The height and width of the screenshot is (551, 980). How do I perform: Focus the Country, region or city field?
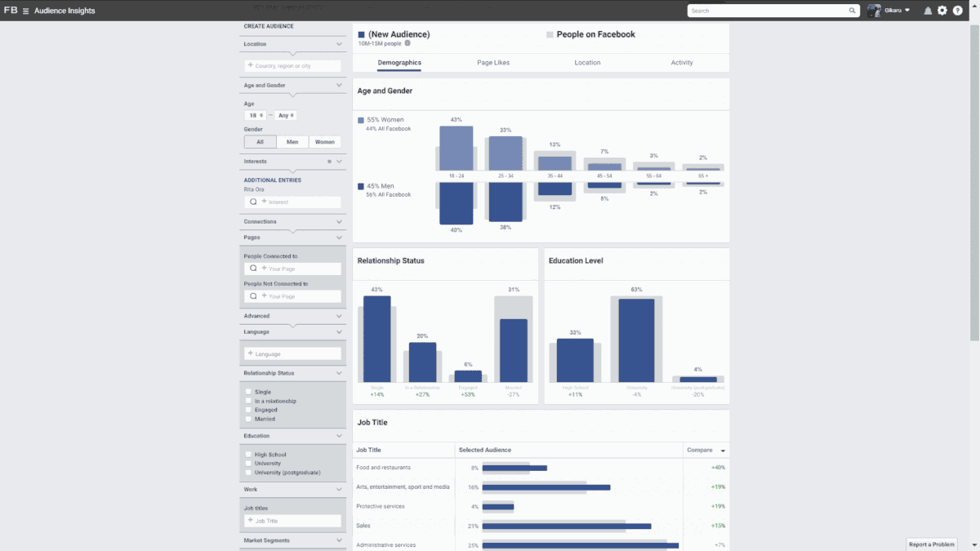pos(292,65)
